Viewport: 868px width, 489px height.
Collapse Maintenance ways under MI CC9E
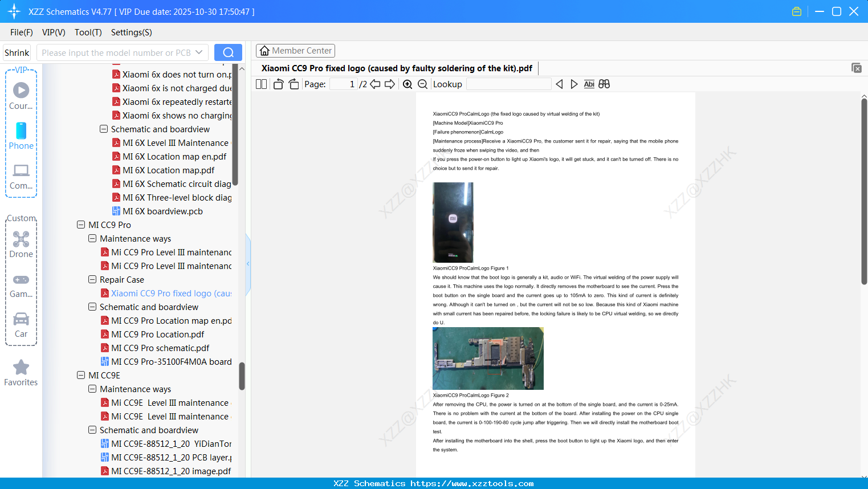click(x=92, y=389)
